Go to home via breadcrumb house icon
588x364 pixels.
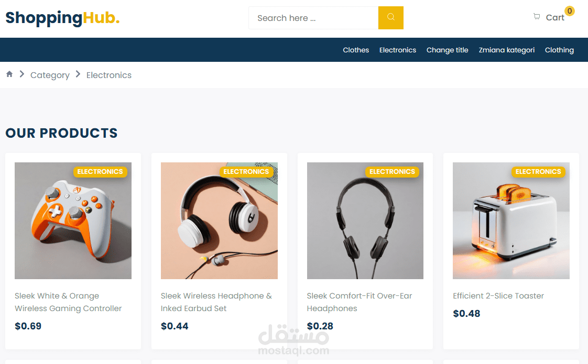pos(9,74)
